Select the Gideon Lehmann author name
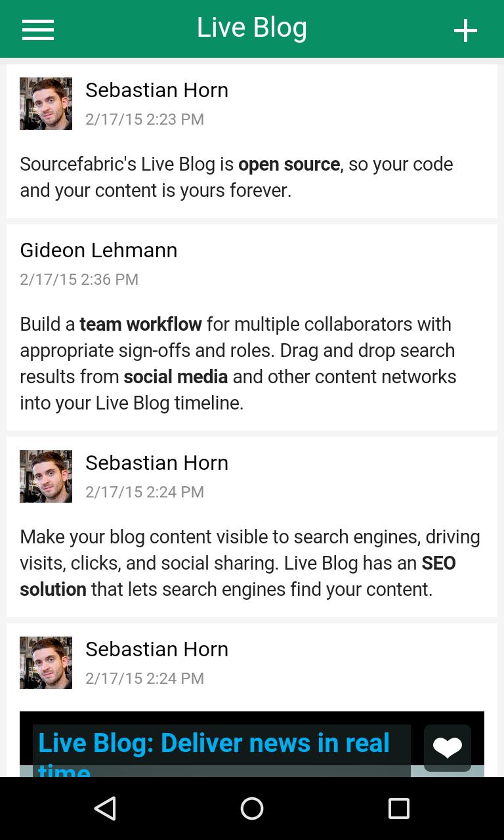The height and width of the screenshot is (840, 504). pos(98,250)
